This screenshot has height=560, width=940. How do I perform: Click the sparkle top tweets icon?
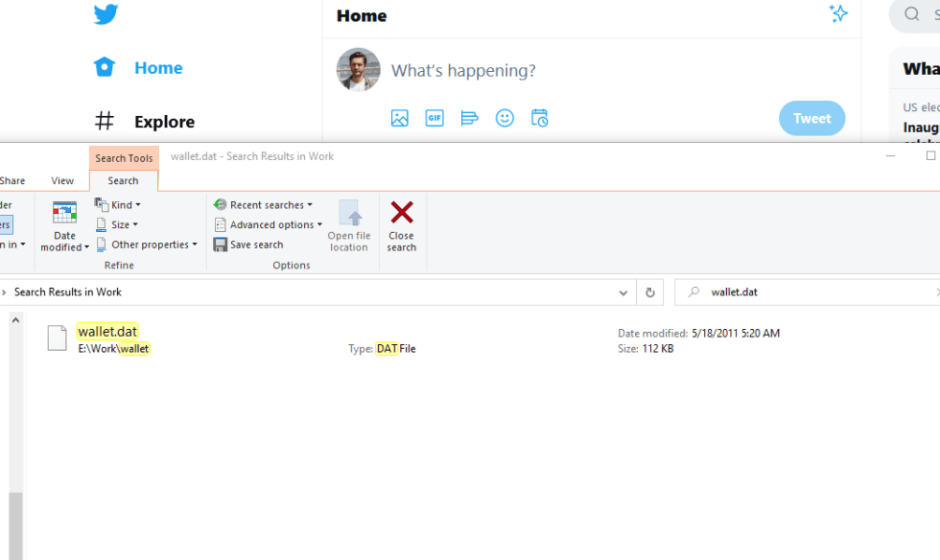pos(837,13)
